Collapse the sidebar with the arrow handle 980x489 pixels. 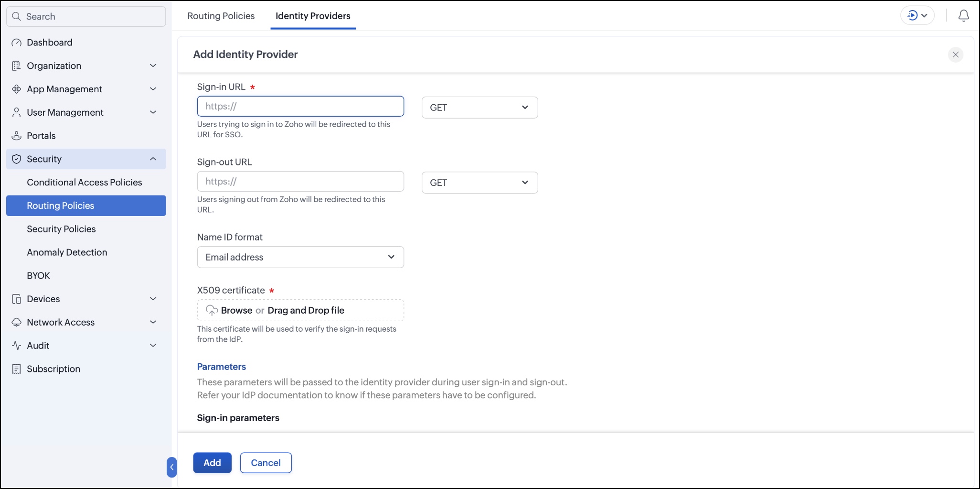point(172,467)
